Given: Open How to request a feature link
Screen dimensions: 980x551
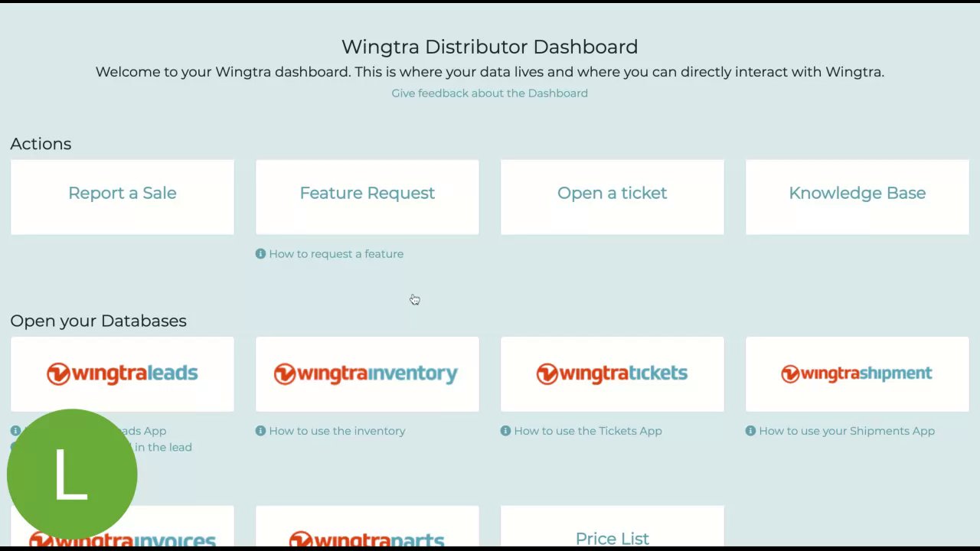Looking at the screenshot, I should click(336, 254).
